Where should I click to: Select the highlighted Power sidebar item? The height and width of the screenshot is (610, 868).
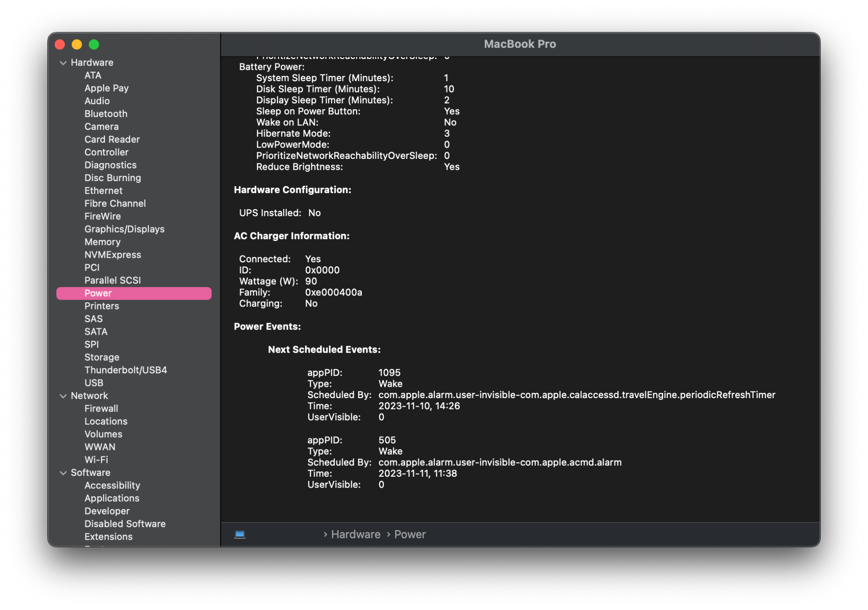pos(98,293)
